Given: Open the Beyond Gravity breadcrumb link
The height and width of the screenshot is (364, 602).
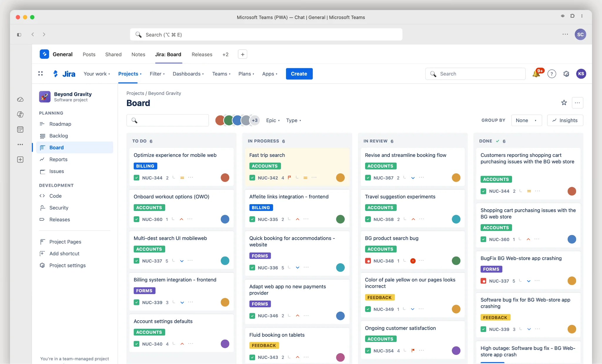Looking at the screenshot, I should click(165, 93).
